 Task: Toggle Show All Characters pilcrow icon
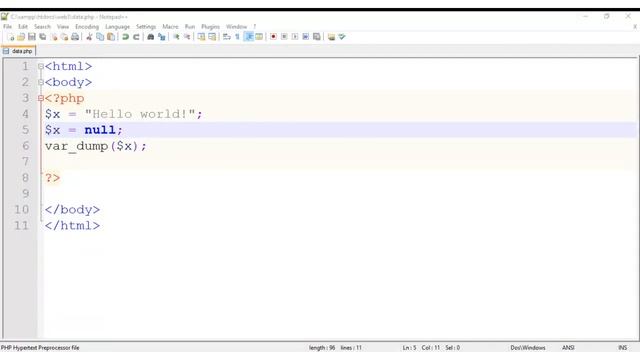[238, 37]
